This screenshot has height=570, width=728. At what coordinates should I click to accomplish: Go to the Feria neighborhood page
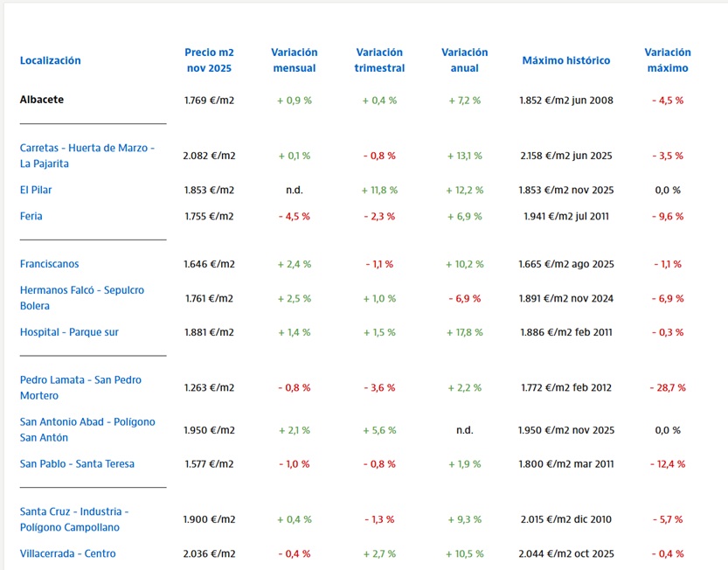click(31, 216)
